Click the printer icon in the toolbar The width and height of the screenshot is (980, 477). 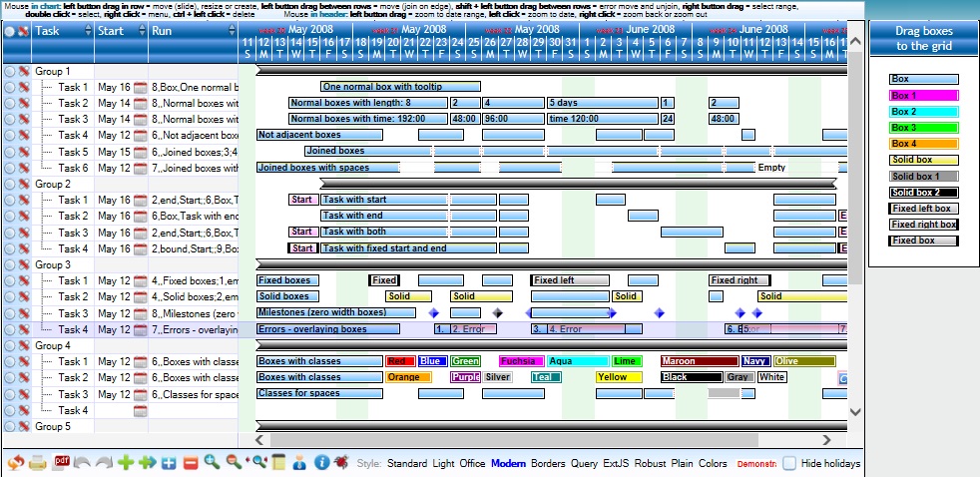click(x=38, y=463)
